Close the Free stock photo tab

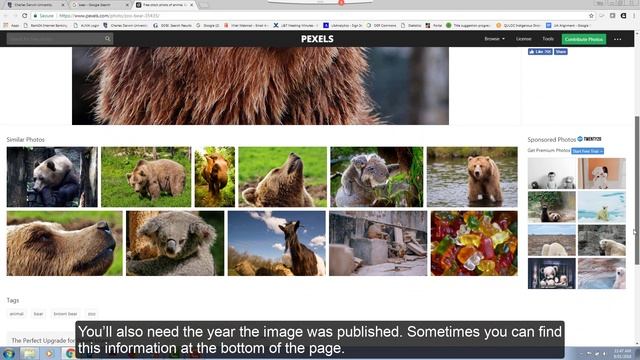click(191, 5)
